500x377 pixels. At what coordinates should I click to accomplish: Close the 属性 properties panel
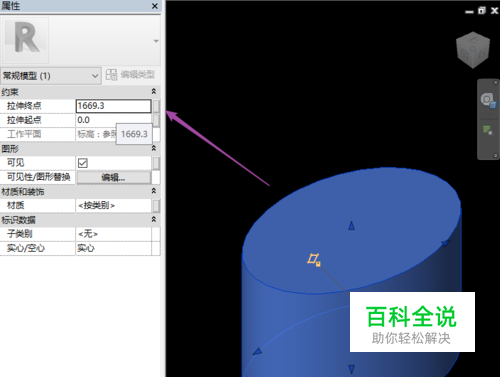tap(155, 6)
